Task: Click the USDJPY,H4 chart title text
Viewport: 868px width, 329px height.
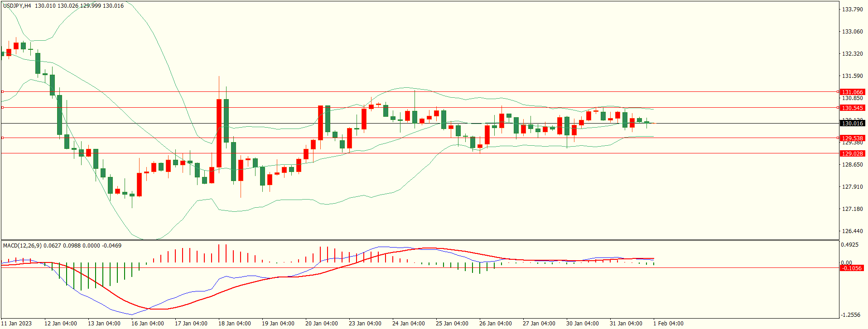Action: 17,6
